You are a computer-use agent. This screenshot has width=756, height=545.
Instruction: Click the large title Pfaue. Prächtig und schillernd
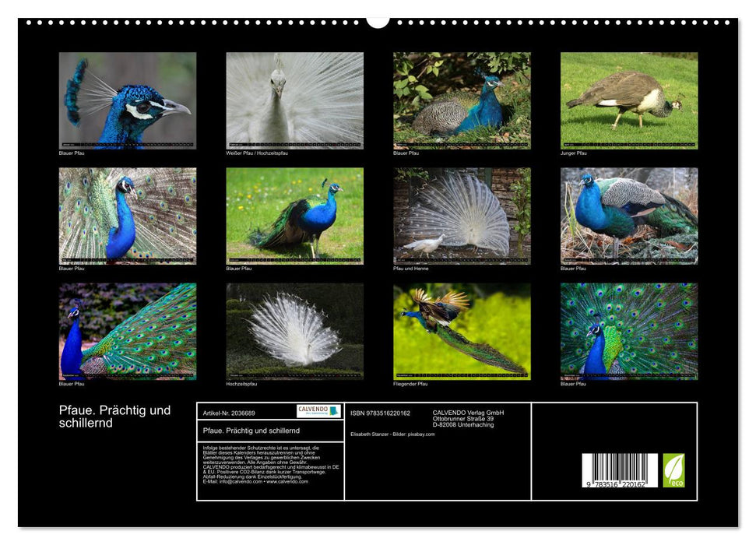(114, 417)
